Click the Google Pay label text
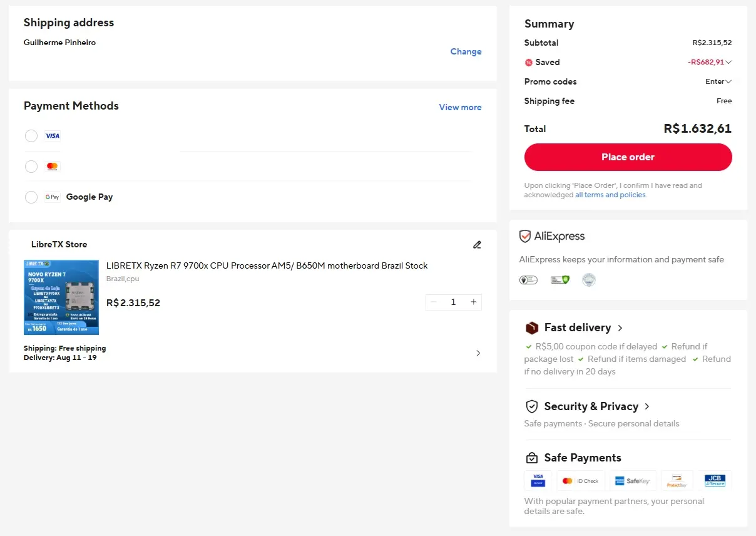Screen dimensions: 756x536 click(89, 197)
